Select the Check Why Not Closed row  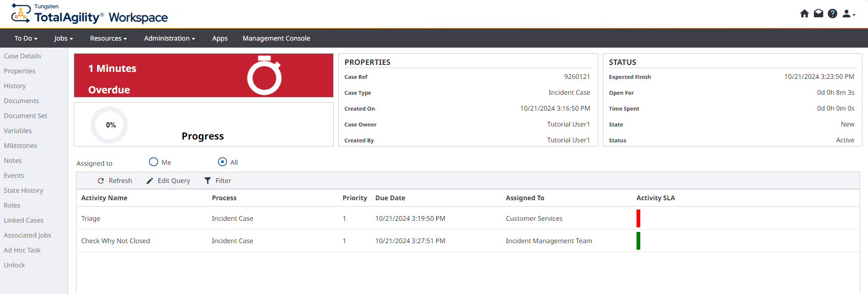click(x=115, y=241)
